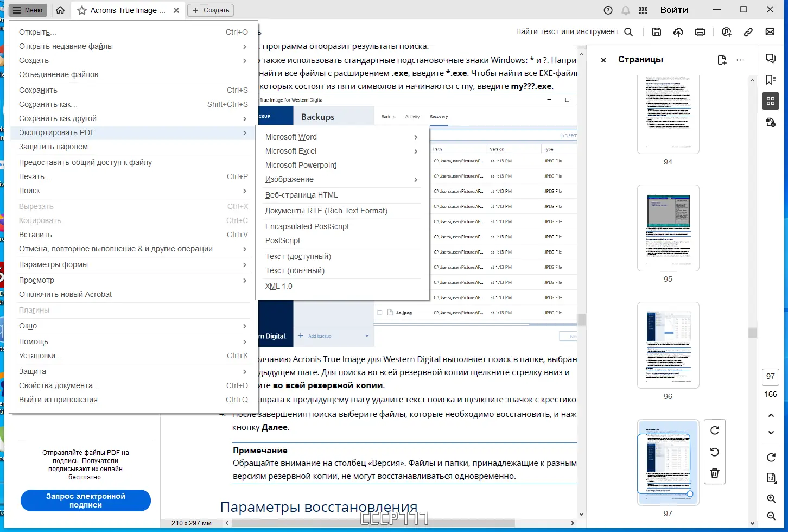
Task: Open the print dialog from the toolbar
Action: 700,31
